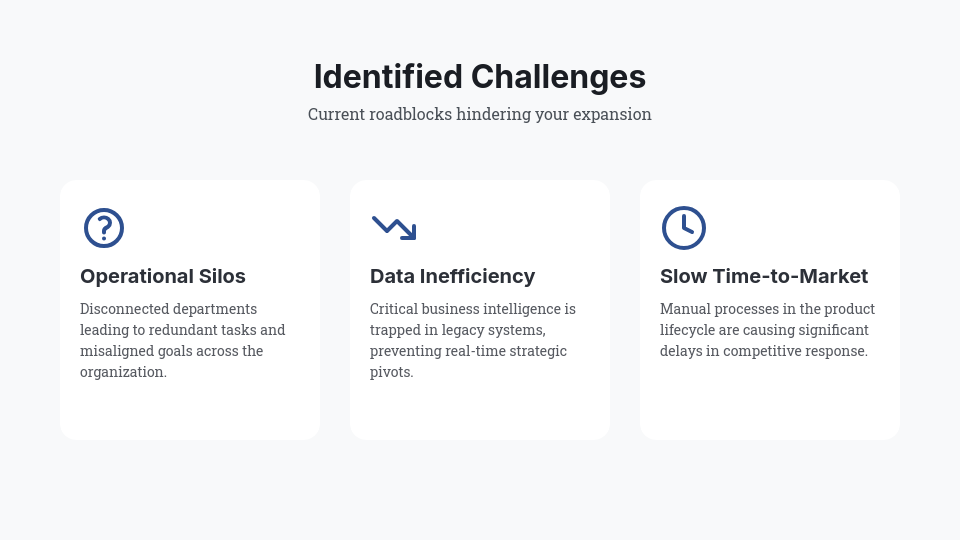Click the clock icon
Viewport: 960px width, 540px height.
point(684,228)
